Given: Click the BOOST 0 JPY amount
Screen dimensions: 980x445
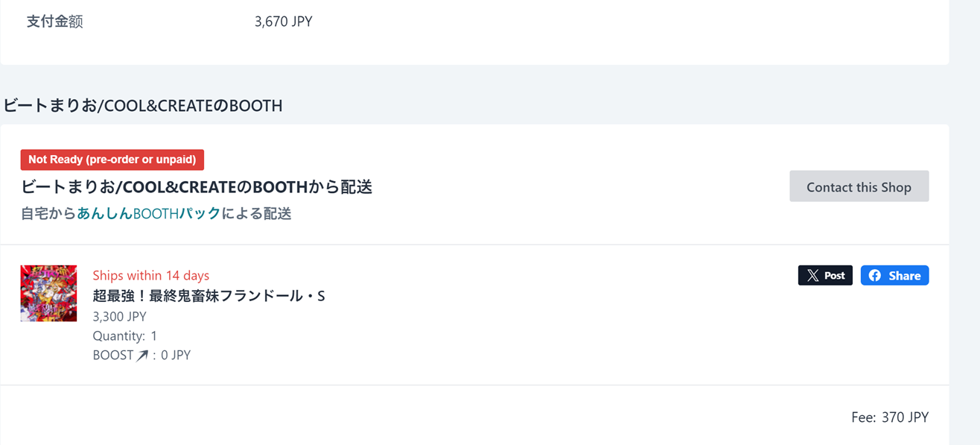Looking at the screenshot, I should (x=176, y=356).
